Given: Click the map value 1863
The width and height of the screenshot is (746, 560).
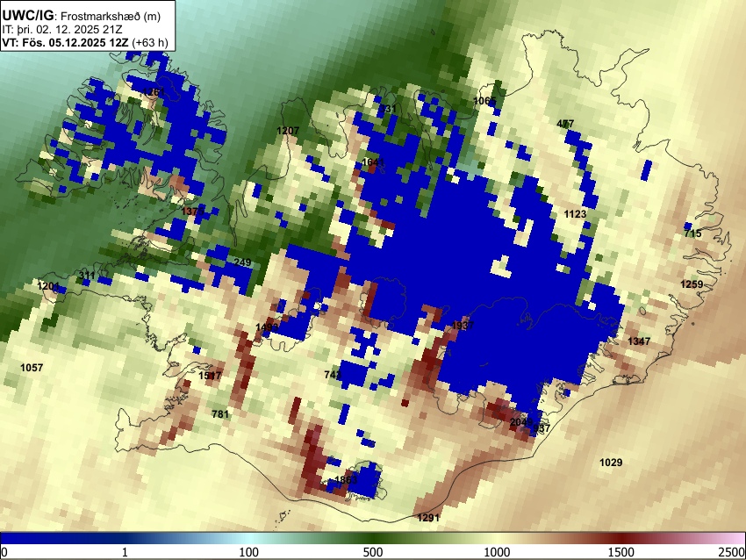Looking at the screenshot, I should coord(346,479).
